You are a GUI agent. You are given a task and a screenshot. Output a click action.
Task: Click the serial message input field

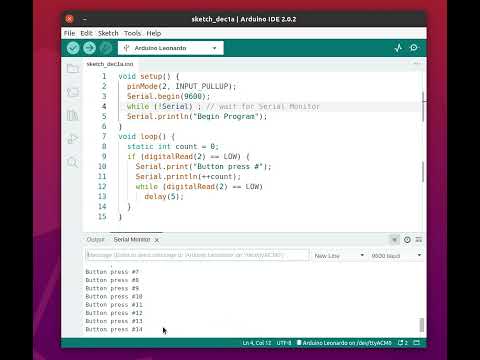pyautogui.click(x=197, y=255)
